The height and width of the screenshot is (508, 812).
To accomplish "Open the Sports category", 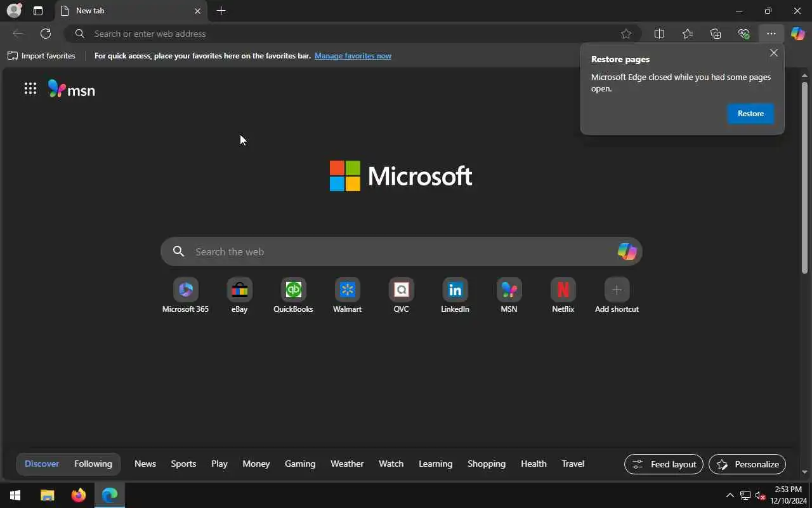I will (x=183, y=464).
